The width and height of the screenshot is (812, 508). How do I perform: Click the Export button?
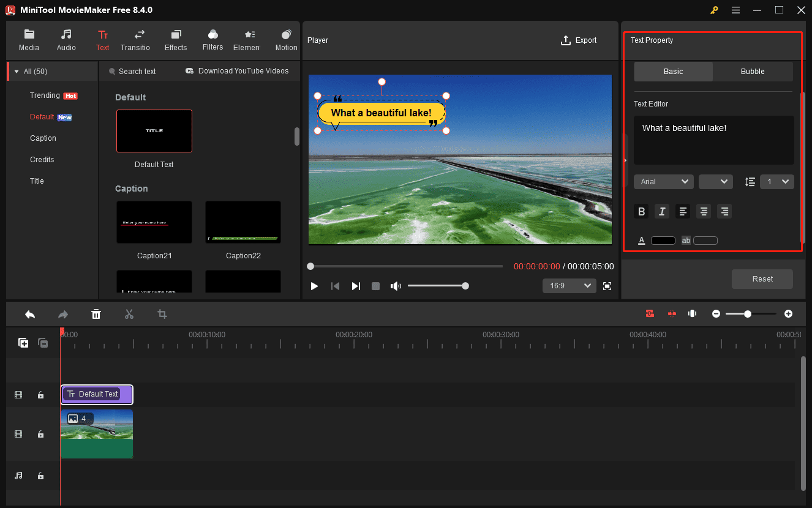(579, 40)
